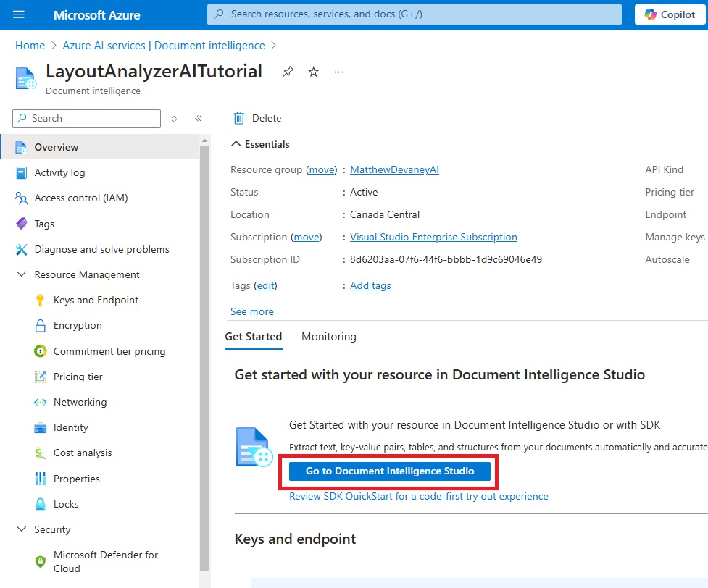The height and width of the screenshot is (588, 708).
Task: Open Access control (IAM) icon
Action: [21, 198]
